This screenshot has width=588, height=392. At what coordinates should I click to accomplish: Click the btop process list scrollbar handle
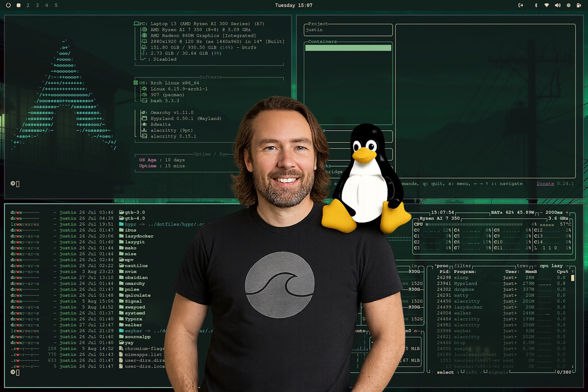pos(572,278)
